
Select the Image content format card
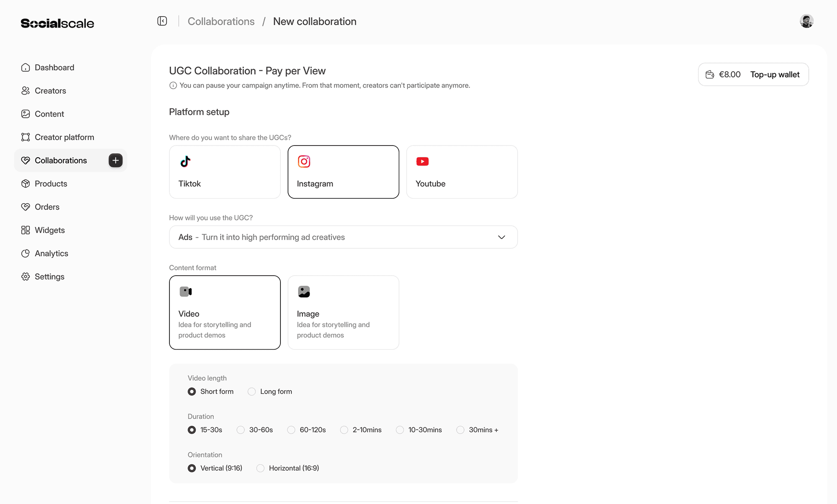[343, 312]
